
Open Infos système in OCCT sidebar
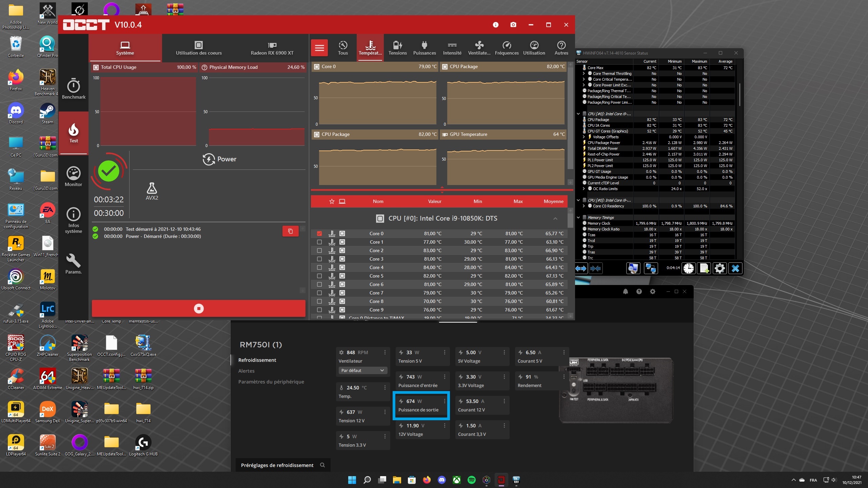tap(73, 220)
